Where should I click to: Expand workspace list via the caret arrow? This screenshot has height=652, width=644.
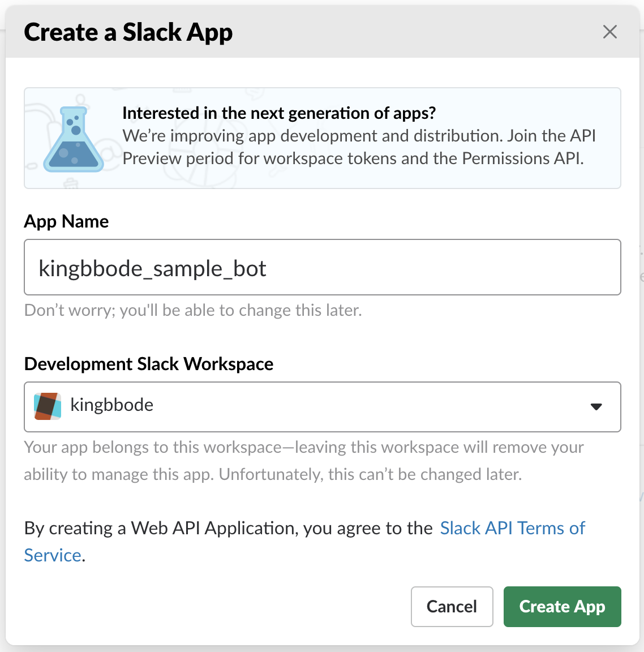click(596, 407)
